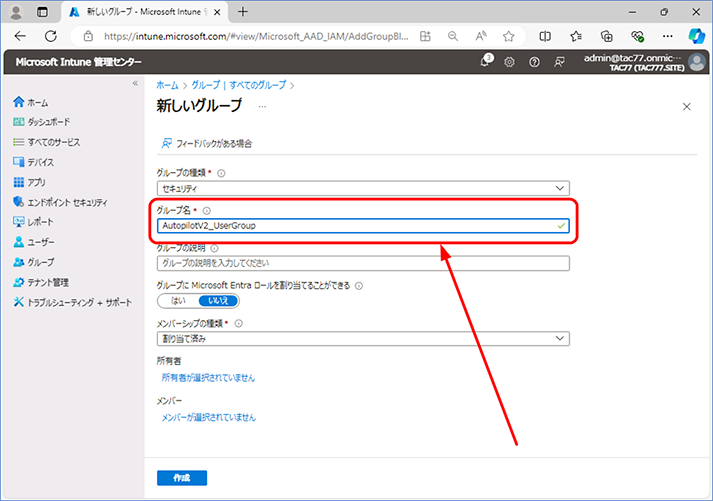Close the New Group blade
713x501 pixels.
tap(687, 107)
